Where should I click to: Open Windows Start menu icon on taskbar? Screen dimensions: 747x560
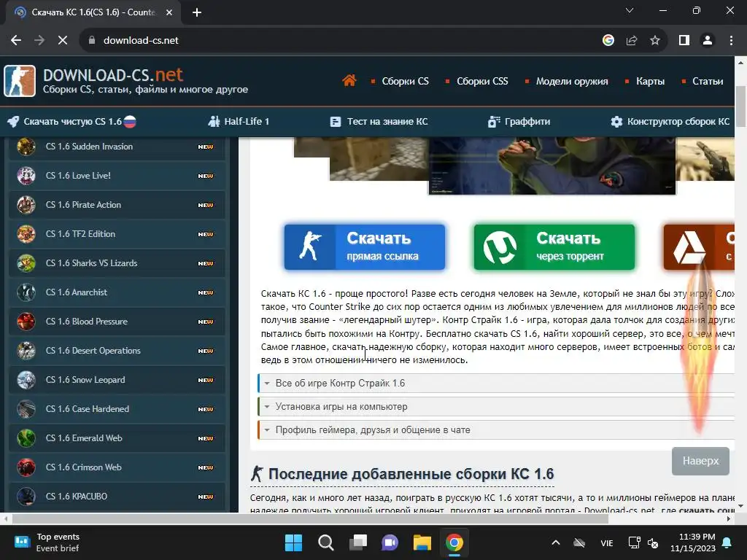(x=293, y=542)
